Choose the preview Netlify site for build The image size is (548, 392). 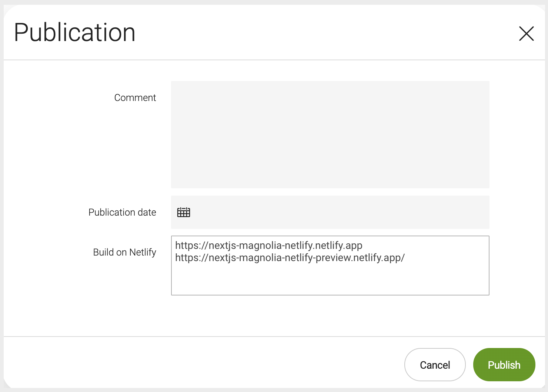click(290, 258)
